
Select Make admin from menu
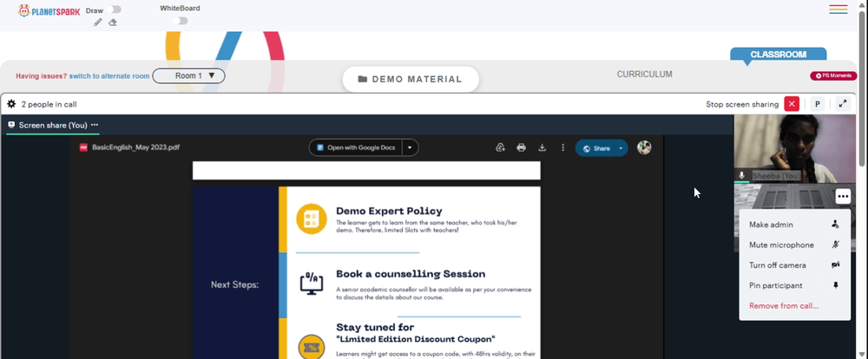click(794, 225)
